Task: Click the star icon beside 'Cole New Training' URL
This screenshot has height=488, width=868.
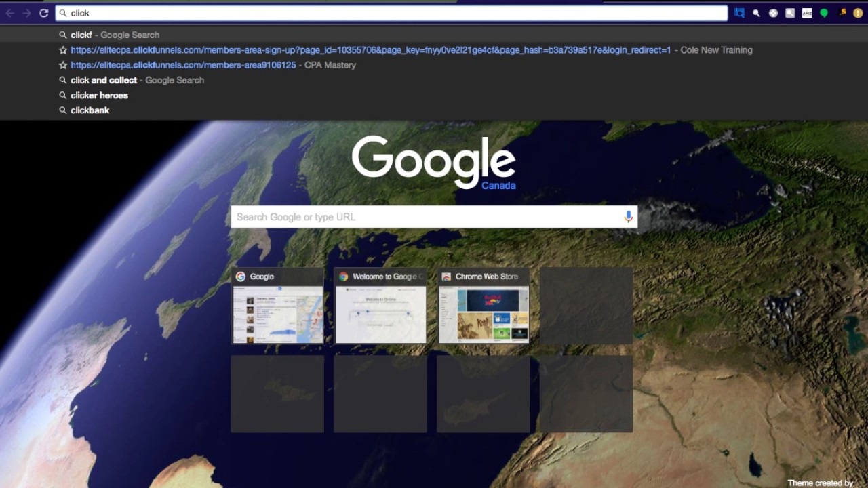Action: tap(63, 50)
